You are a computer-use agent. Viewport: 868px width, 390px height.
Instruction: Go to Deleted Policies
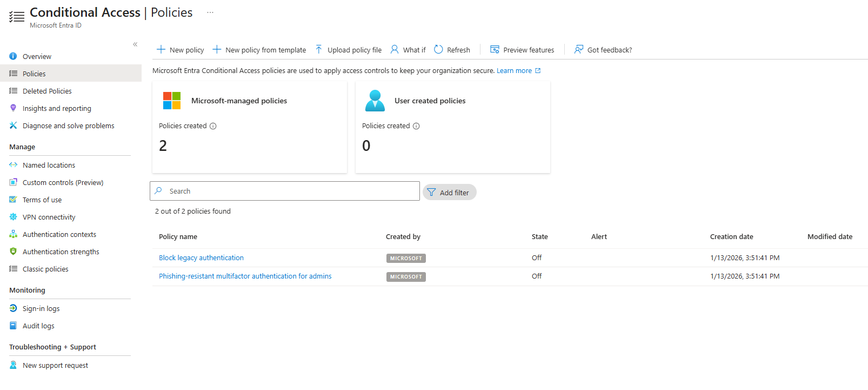47,91
